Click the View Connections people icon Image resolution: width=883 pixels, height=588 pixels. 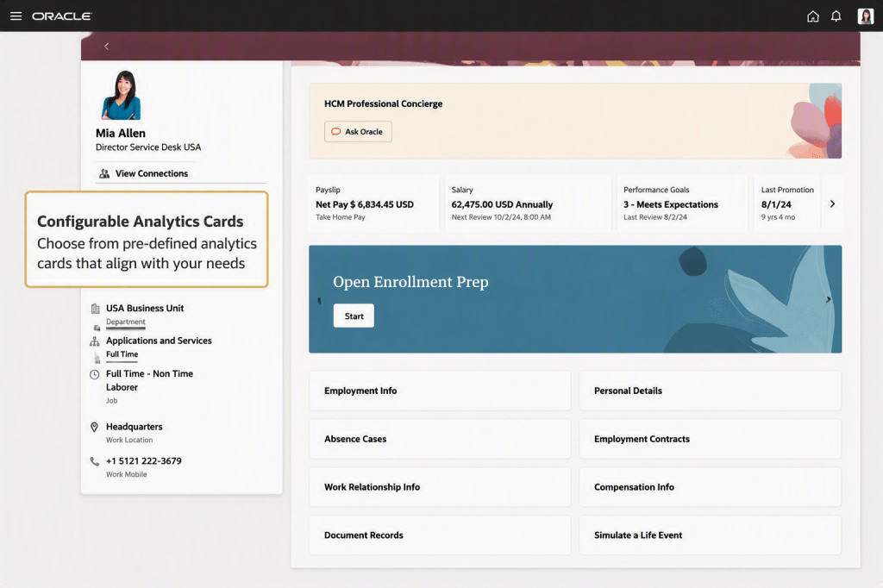(x=104, y=173)
